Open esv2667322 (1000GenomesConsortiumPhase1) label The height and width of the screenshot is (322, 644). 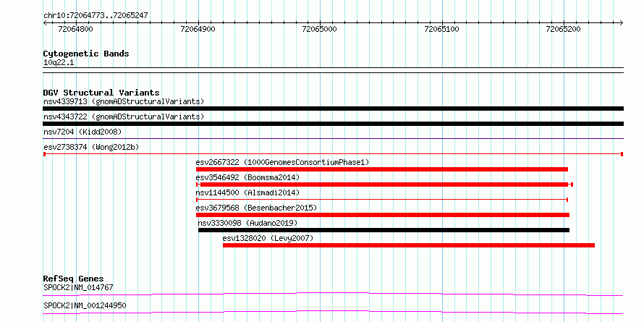[283, 162]
